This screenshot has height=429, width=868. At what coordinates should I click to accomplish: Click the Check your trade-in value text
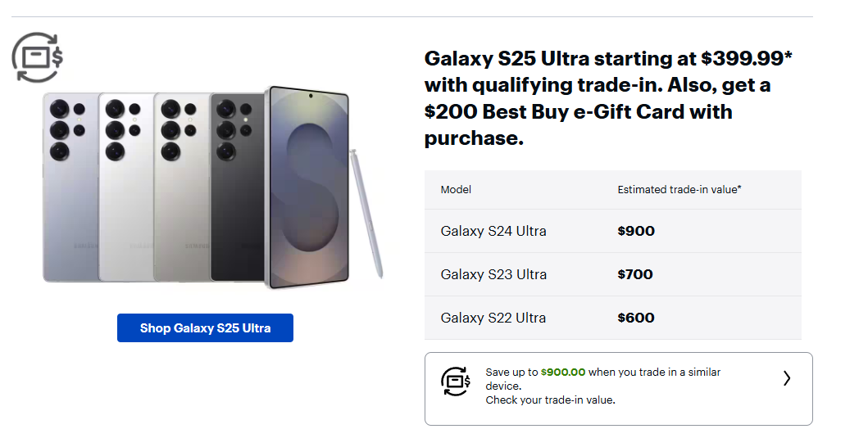[x=550, y=400]
